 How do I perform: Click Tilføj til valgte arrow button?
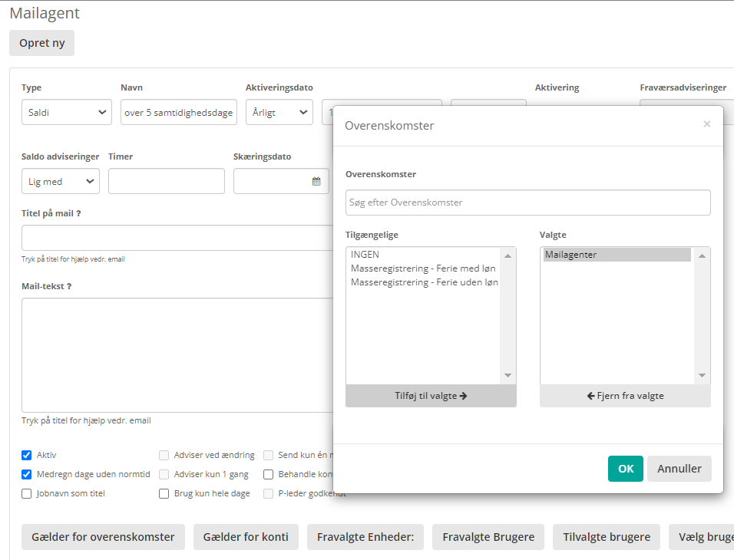click(431, 396)
